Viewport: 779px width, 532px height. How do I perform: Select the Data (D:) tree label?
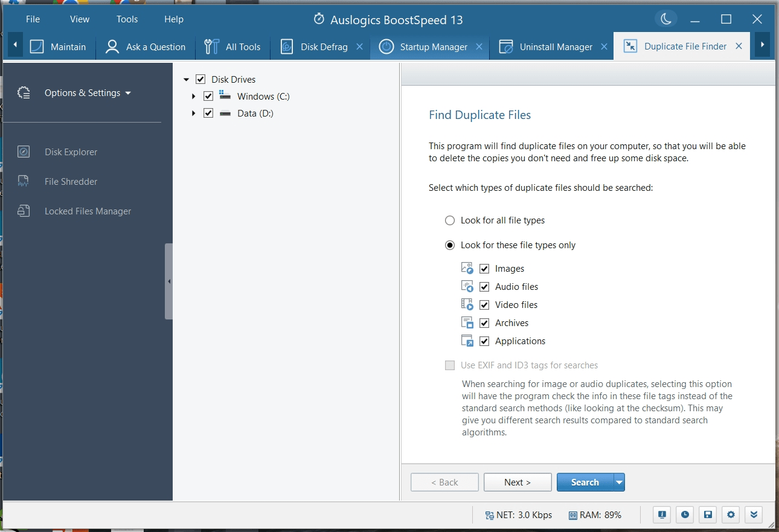255,113
